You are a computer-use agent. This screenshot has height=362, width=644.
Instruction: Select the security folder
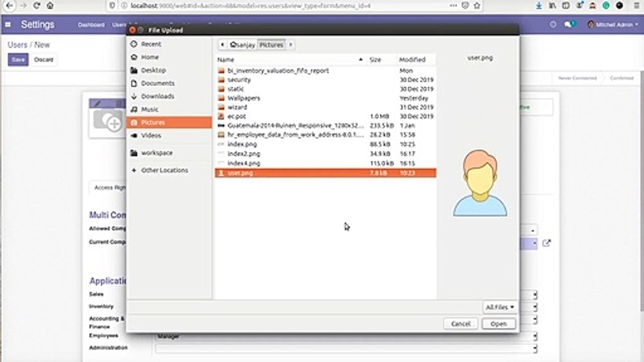[326, 80]
